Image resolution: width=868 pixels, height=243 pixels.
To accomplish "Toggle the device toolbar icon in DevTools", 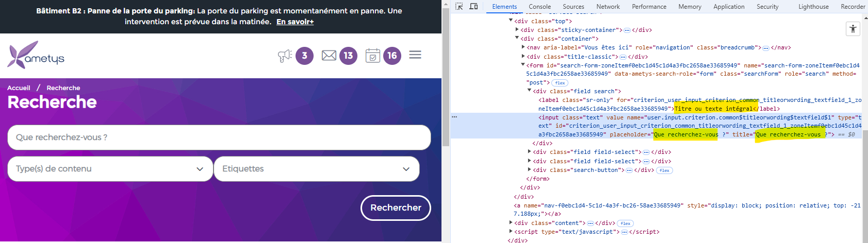I will [473, 7].
